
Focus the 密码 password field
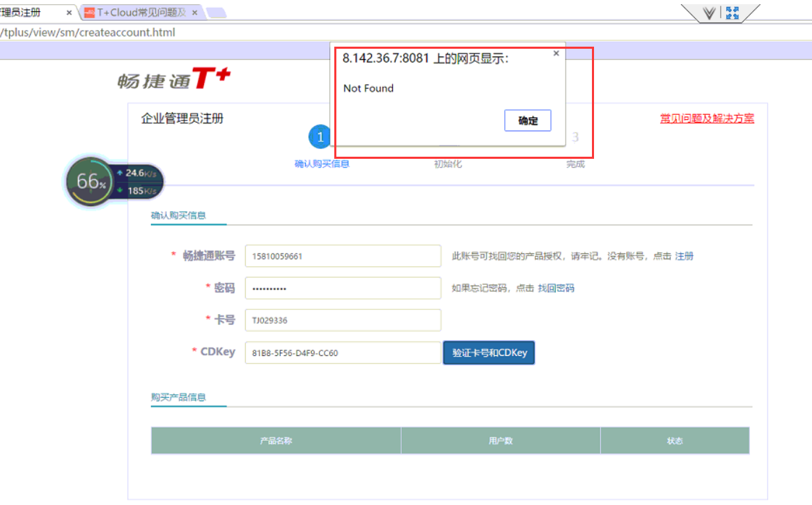343,288
